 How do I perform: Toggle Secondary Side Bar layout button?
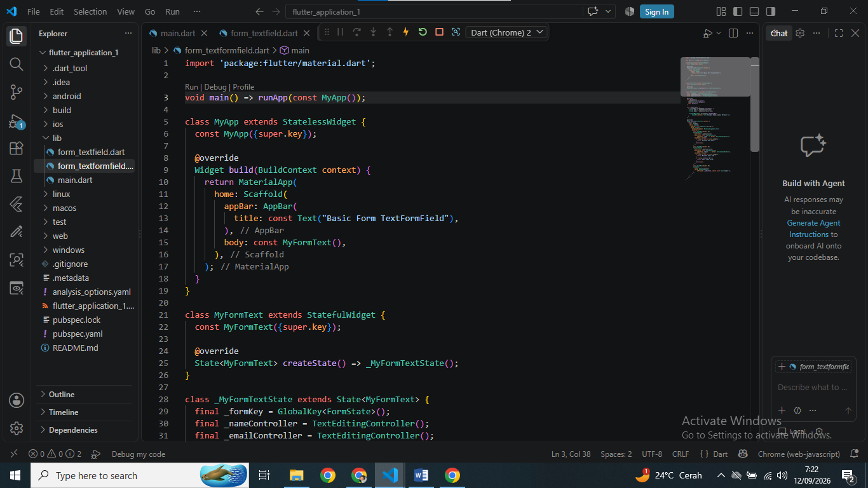(771, 11)
